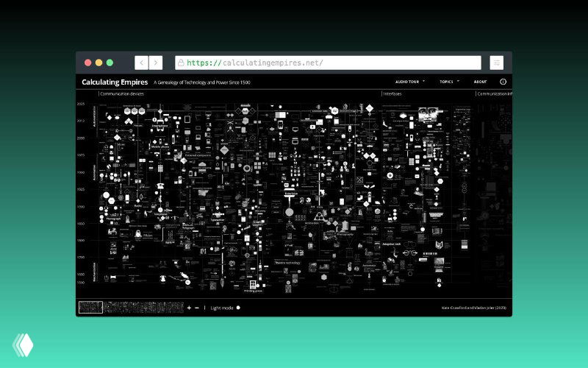Click the Calculating Empires site title
The height and width of the screenshot is (368, 588).
click(115, 82)
